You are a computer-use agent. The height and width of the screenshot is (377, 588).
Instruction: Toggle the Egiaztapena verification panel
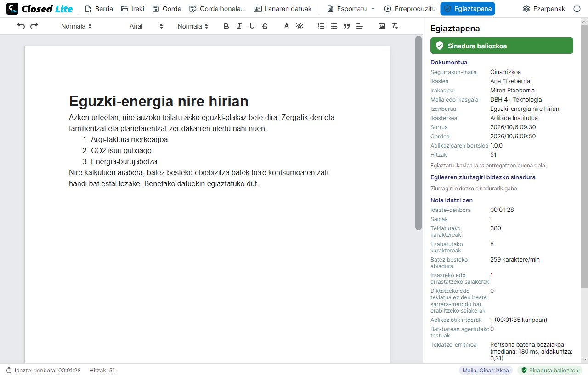click(x=468, y=9)
